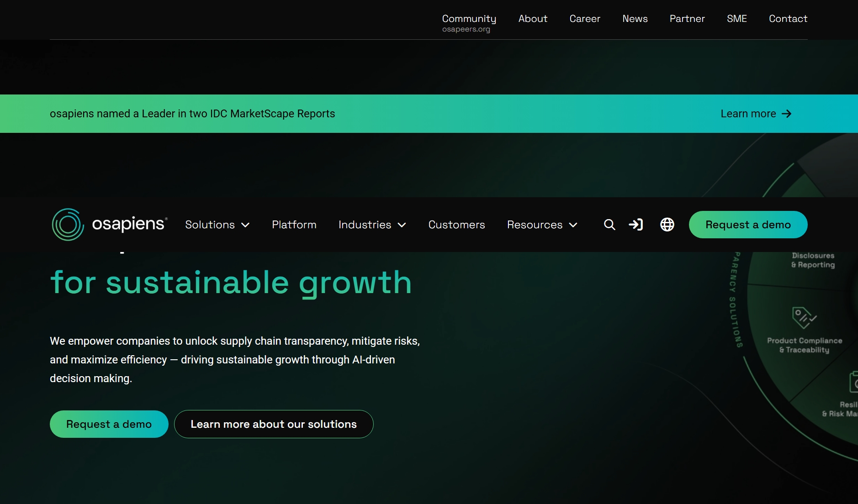The height and width of the screenshot is (504, 858).
Task: Click Request a demo in navigation bar
Action: pos(748,225)
